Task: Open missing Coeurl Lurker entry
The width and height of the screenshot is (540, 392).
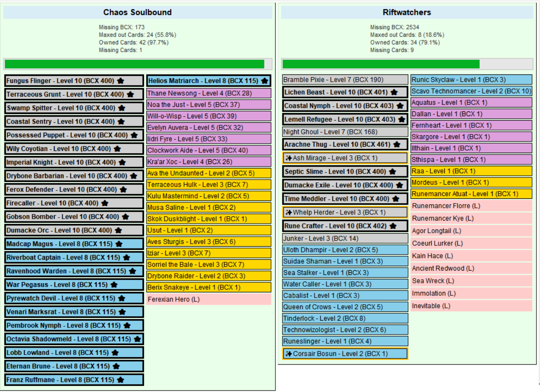Action: 471,244
